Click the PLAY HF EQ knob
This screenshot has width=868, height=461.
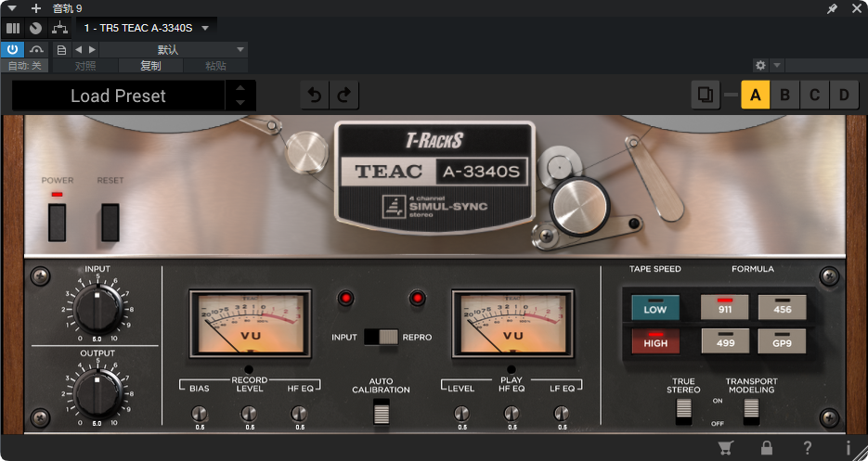[512, 414]
